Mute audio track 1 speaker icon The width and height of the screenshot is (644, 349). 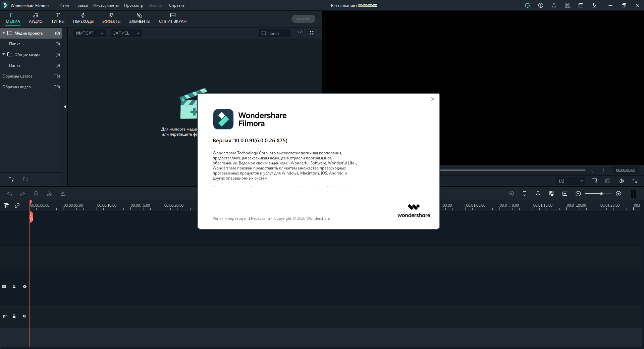24,316
